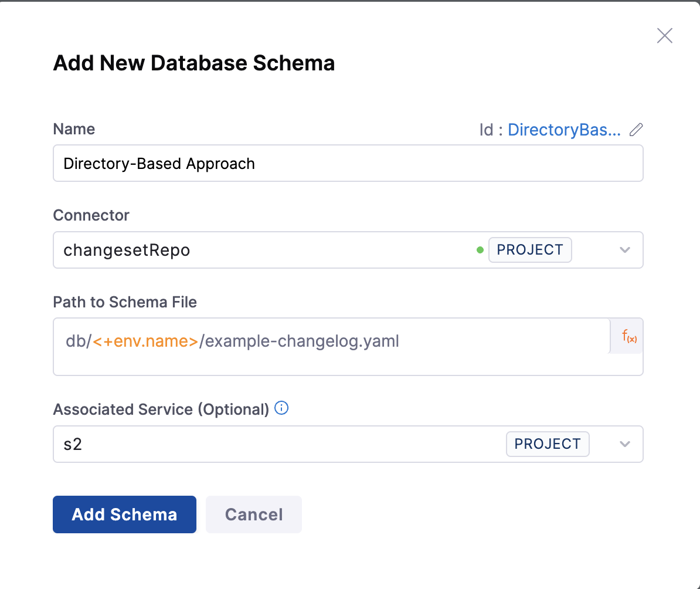The image size is (700, 589).
Task: Select the PROJECT scope badge on the Connector
Action: 530,249
